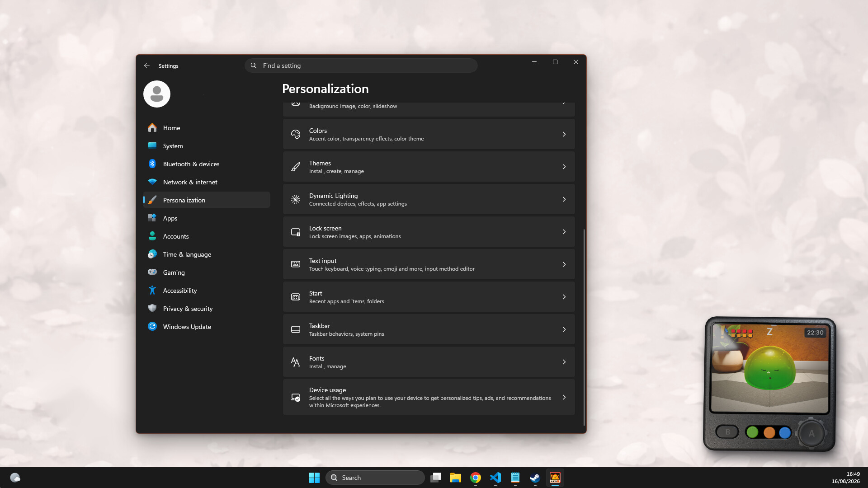Viewport: 868px width, 488px height.
Task: Go back with the Settings back arrow
Action: point(147,66)
